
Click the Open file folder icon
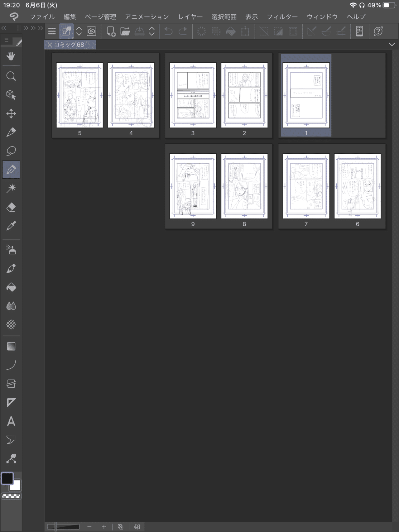[x=125, y=31]
